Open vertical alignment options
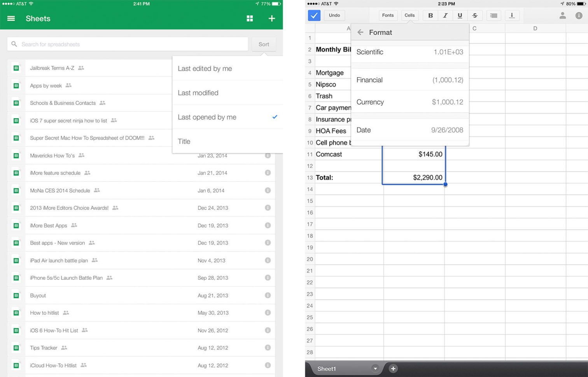The image size is (588, 377). point(512,15)
